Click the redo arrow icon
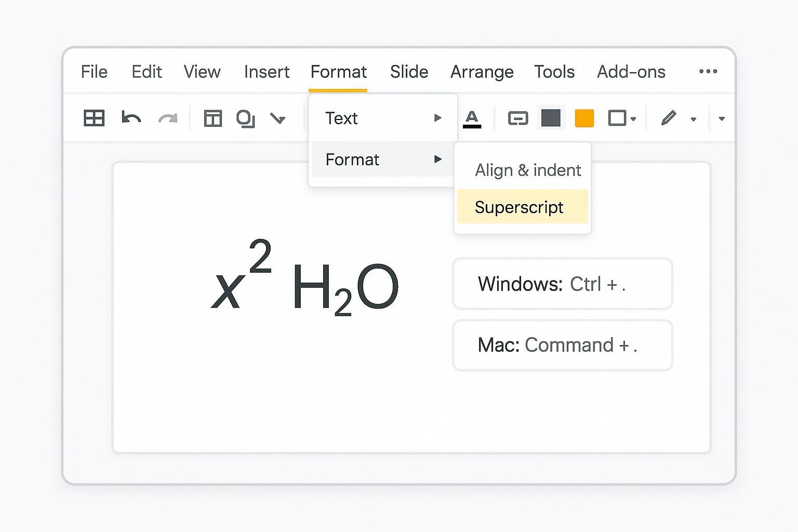Image resolution: width=798 pixels, height=532 pixels. (167, 119)
